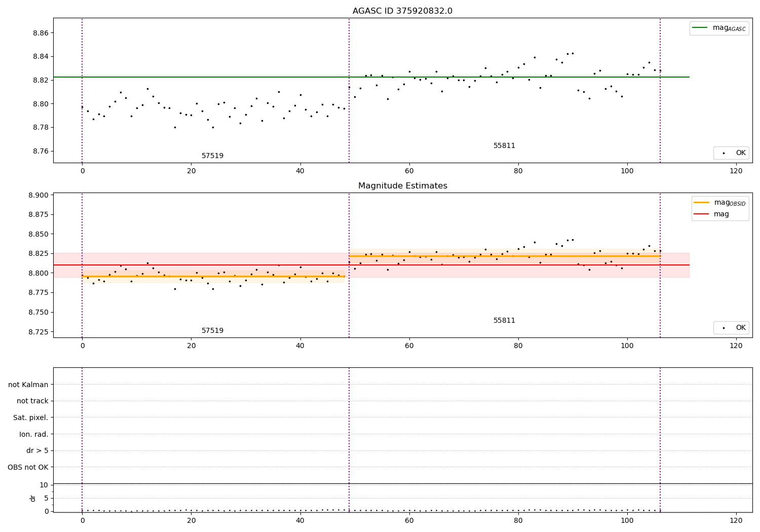This screenshot has height=532, width=760.
Task: Click the '8.850' y-axis tick in the middle plot
Action: 39,235
